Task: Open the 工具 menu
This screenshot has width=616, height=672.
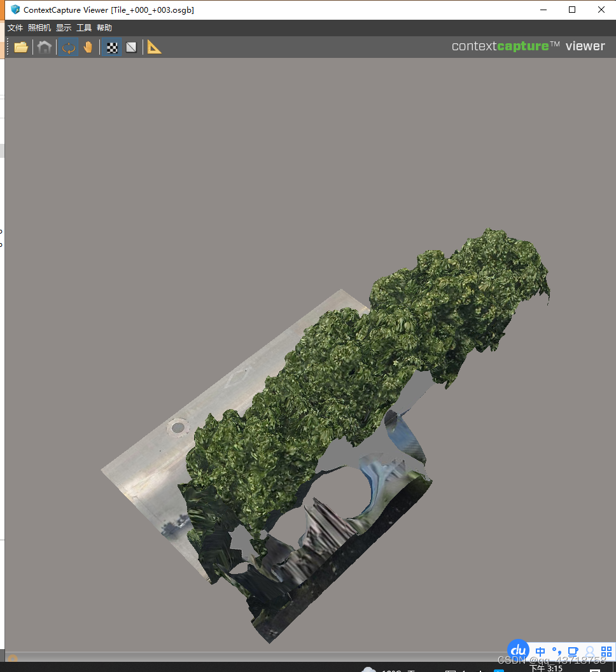Action: (x=84, y=28)
